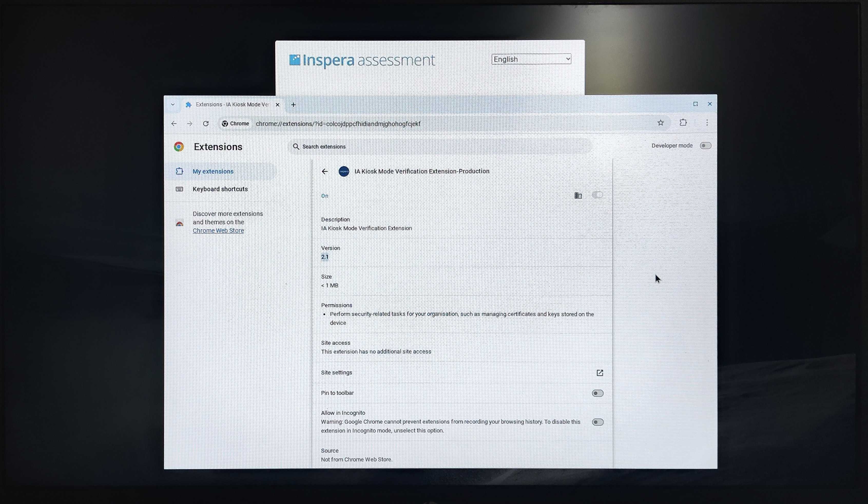Close the Chrome extensions window

pos(710,104)
